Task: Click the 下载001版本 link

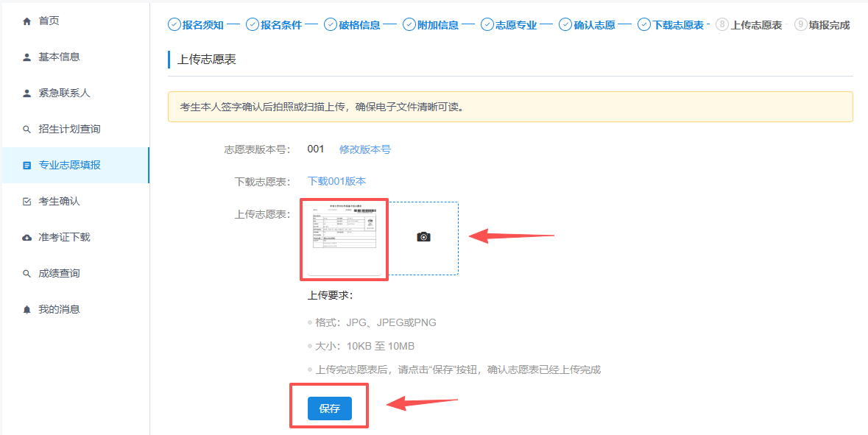Action: [x=336, y=181]
